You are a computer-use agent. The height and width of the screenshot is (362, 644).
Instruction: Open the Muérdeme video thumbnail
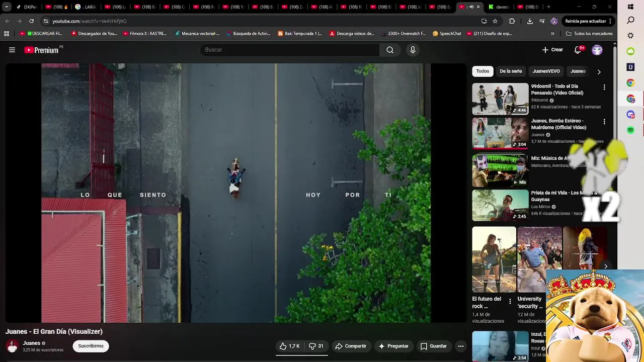click(x=500, y=133)
